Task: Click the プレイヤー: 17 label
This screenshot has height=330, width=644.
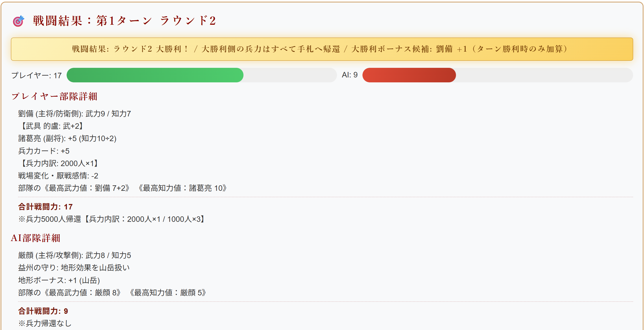Action: (x=36, y=75)
